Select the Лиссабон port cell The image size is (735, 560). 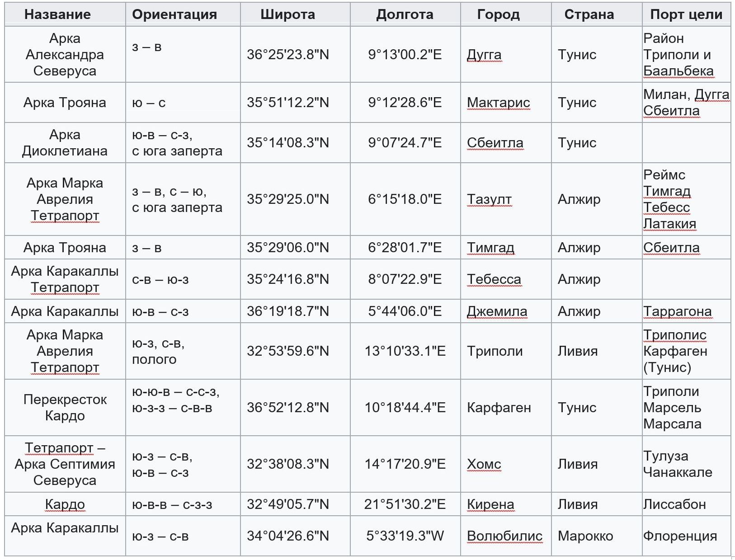coord(686,504)
